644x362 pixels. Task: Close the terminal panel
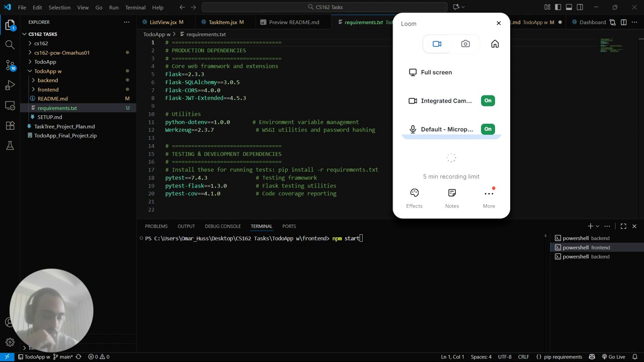[634, 226]
